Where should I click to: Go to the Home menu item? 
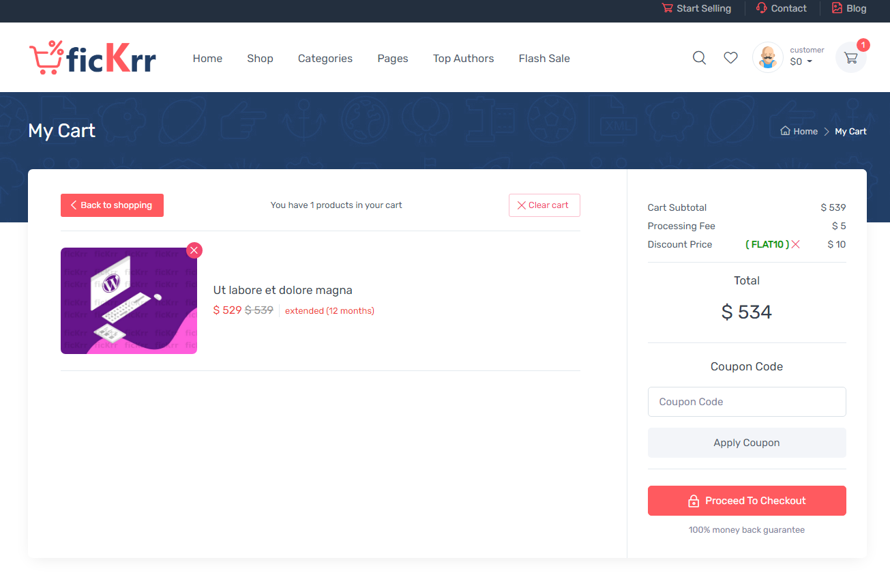pos(207,59)
